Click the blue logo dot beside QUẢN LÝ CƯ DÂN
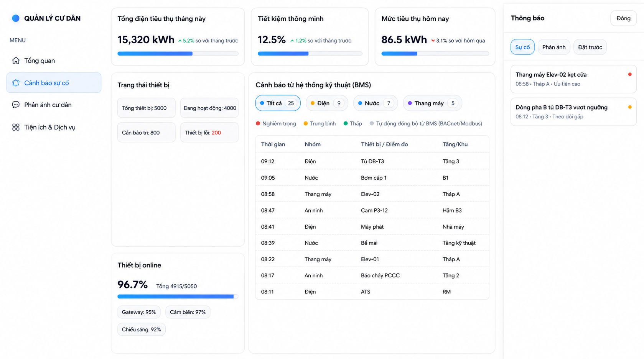Screen dimensions: 644x359 [16, 18]
